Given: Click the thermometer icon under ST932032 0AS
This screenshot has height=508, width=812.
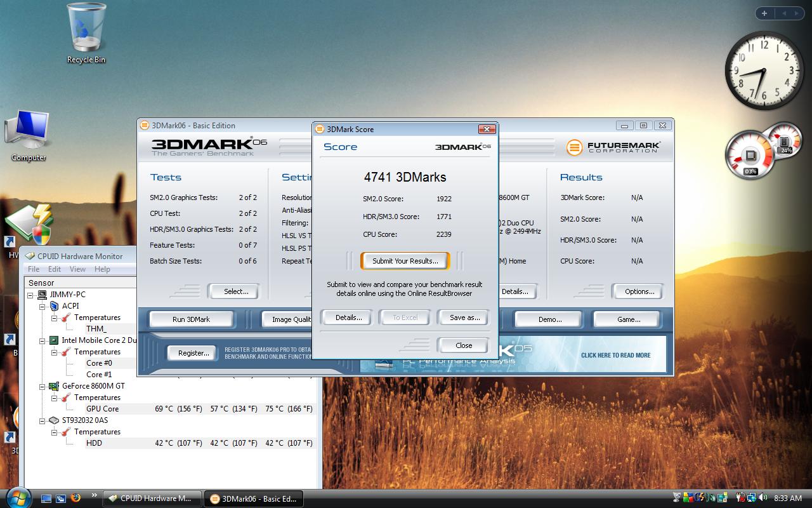Looking at the screenshot, I should tap(66, 432).
